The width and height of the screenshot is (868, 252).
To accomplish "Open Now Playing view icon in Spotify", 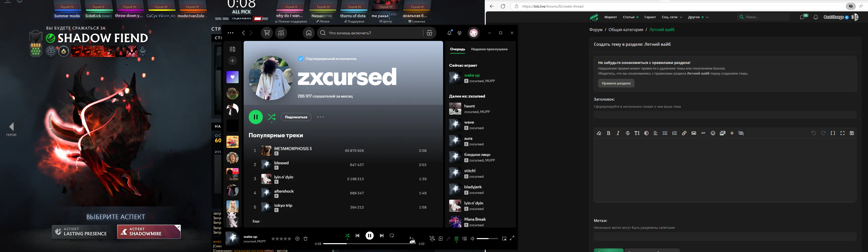I will tap(440, 239).
